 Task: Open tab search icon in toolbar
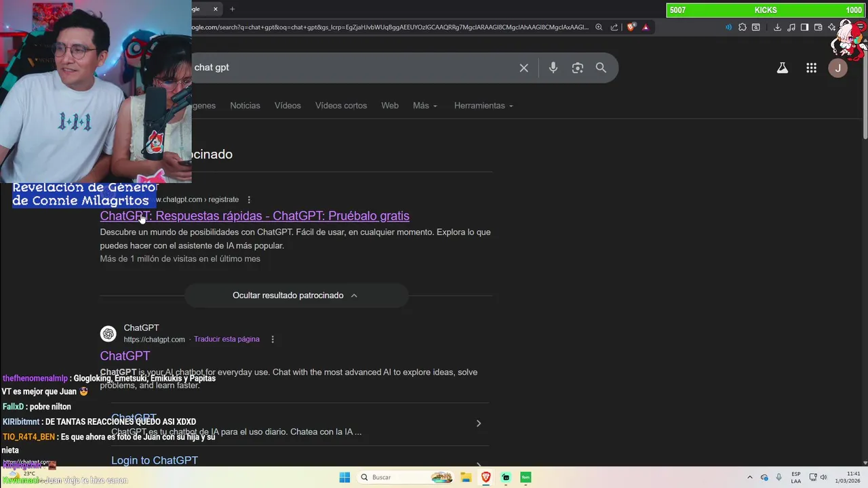[x=756, y=27]
